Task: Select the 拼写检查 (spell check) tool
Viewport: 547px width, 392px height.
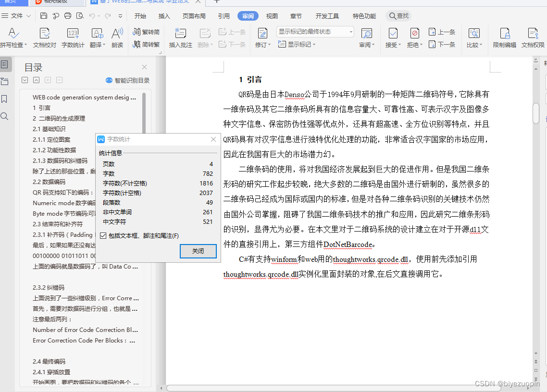Action: tap(13, 38)
